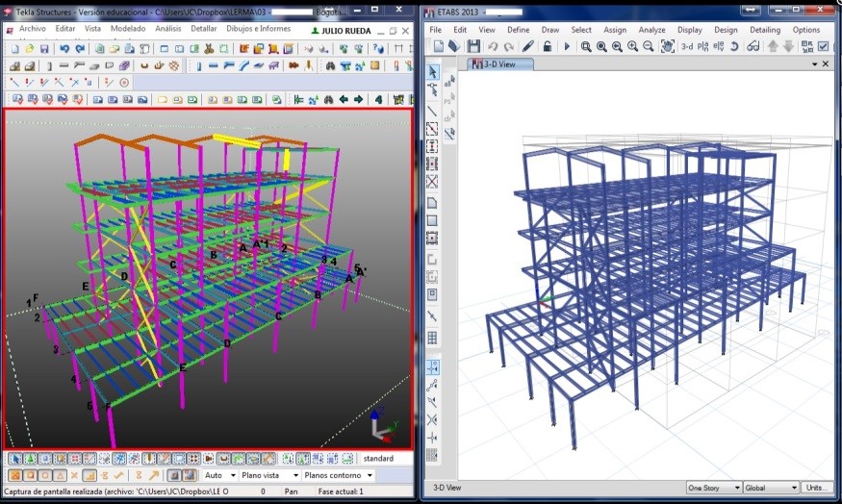Click the ETABS run analysis play icon

coord(567,47)
